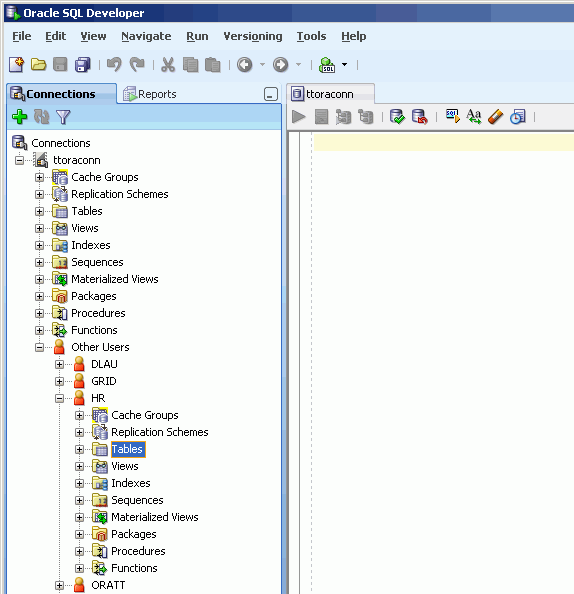The height and width of the screenshot is (594, 574).
Task: Select top-level Materialized Views item
Action: [115, 279]
